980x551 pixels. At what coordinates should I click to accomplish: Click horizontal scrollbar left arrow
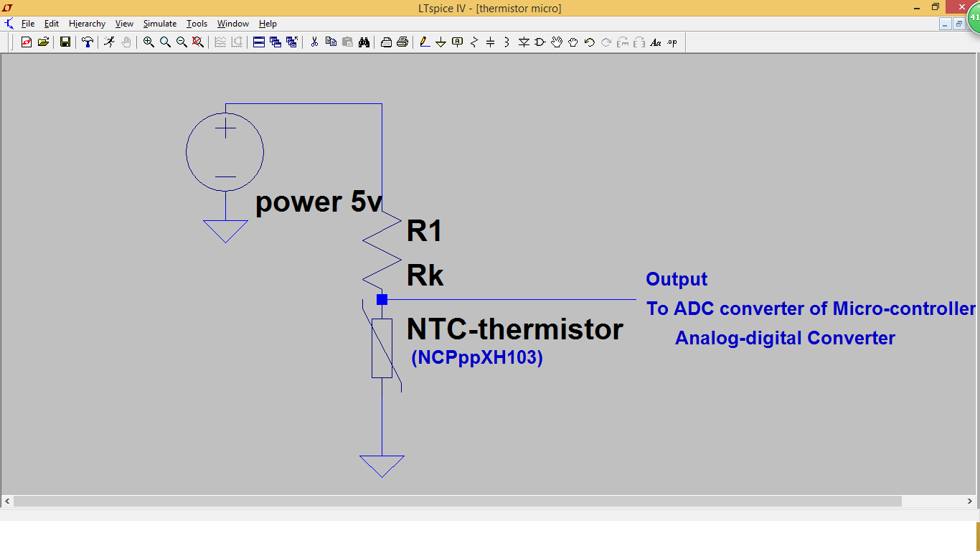tap(7, 501)
